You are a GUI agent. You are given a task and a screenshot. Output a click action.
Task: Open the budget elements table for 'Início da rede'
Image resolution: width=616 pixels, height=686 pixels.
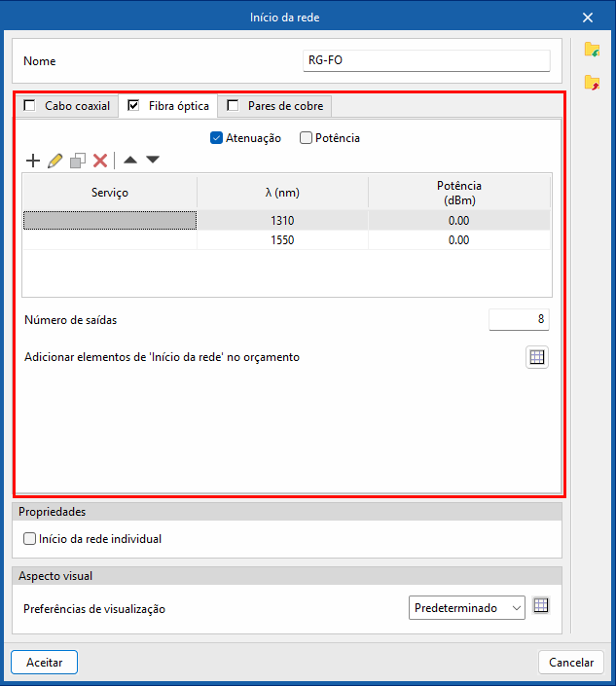tap(537, 357)
